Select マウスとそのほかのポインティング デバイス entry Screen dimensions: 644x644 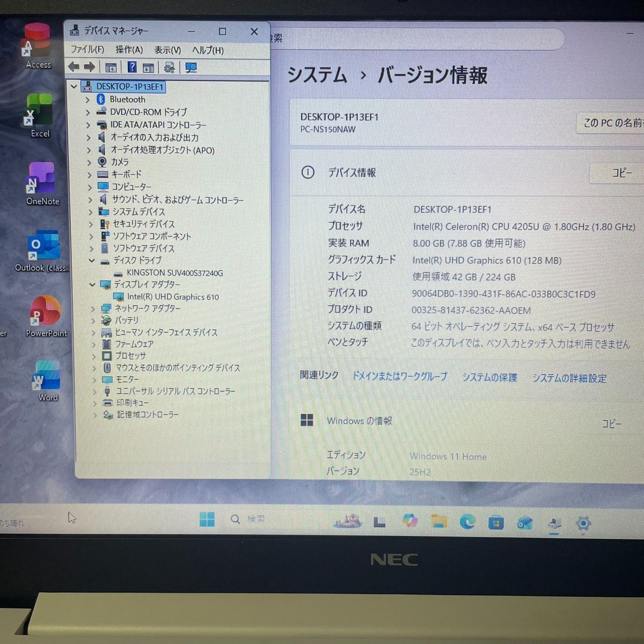178,368
